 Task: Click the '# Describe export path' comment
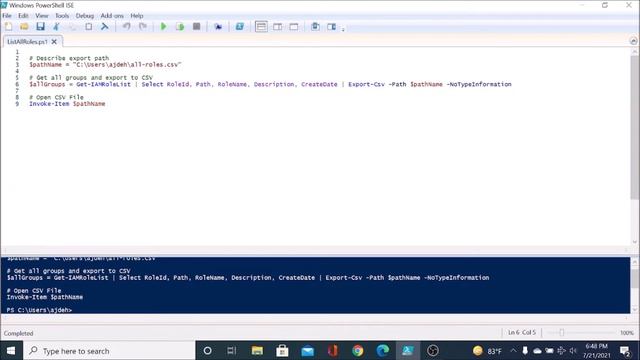69,58
